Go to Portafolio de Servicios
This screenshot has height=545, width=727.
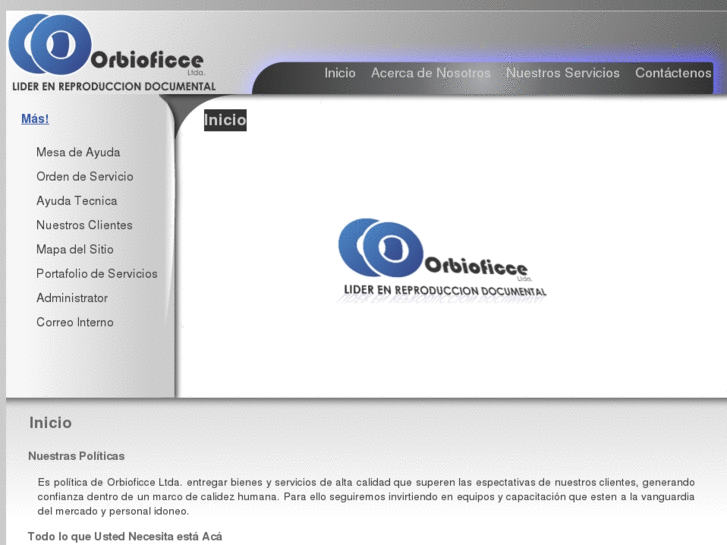click(97, 274)
